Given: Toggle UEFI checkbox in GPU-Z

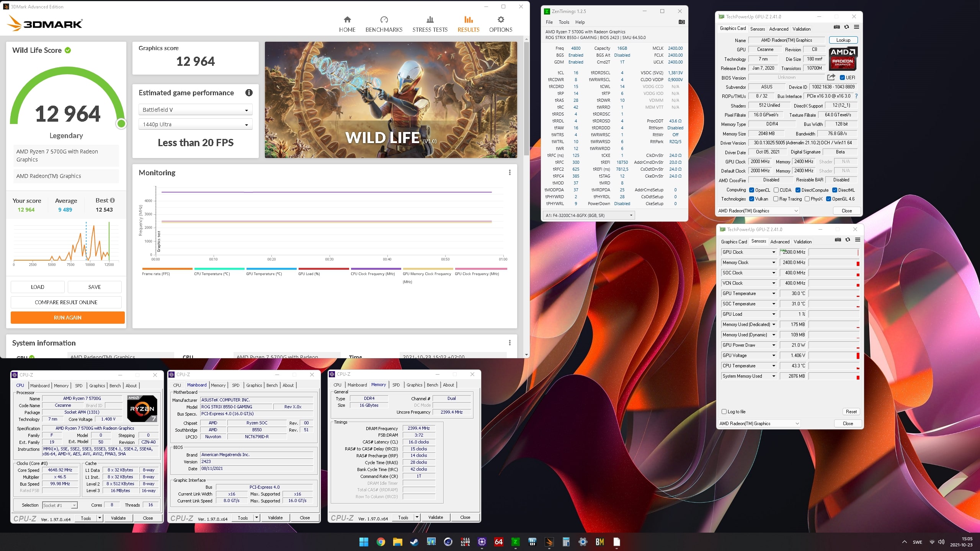Looking at the screenshot, I should click(x=842, y=78).
